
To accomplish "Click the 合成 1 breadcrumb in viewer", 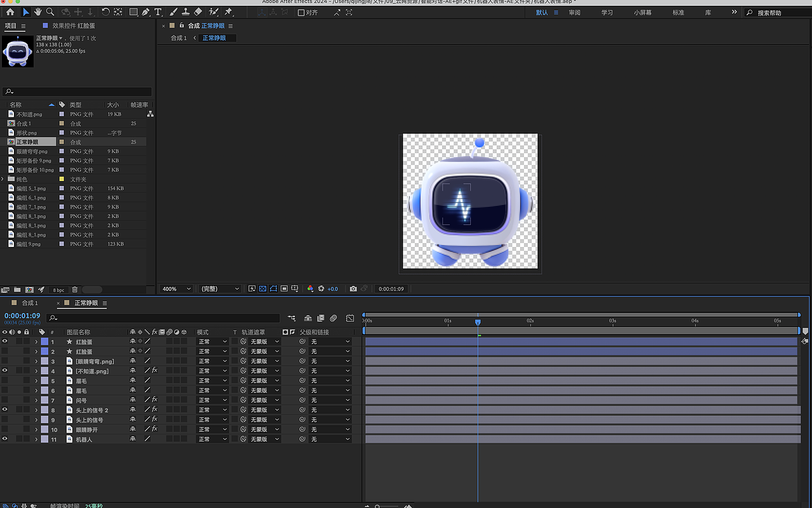I will pyautogui.click(x=179, y=38).
